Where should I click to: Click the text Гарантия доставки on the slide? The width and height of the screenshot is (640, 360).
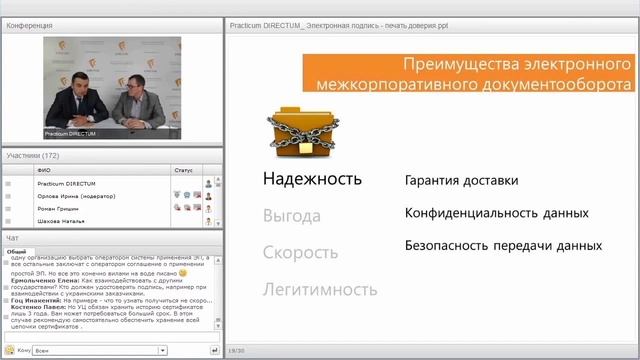point(462,180)
